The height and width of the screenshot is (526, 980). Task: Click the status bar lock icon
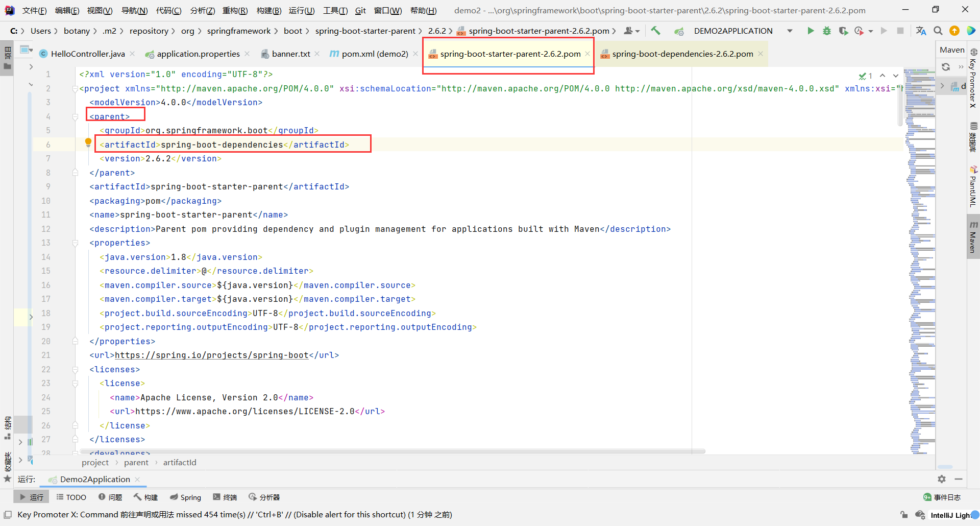click(904, 515)
